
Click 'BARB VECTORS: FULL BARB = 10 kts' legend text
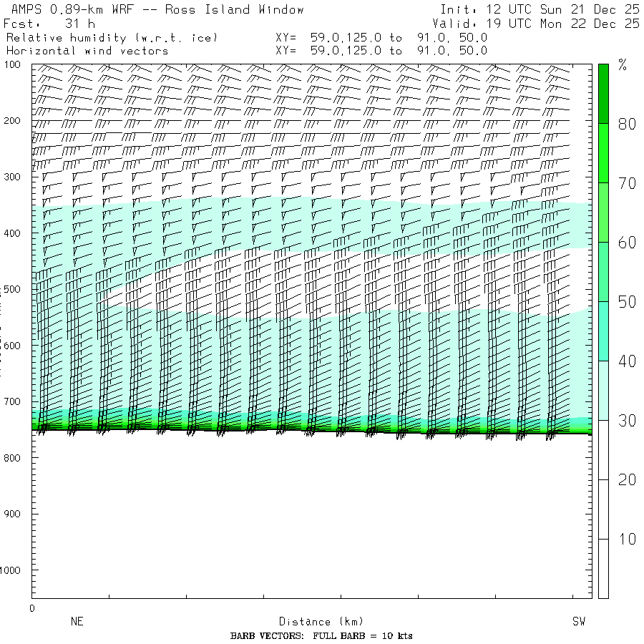[x=321, y=636]
